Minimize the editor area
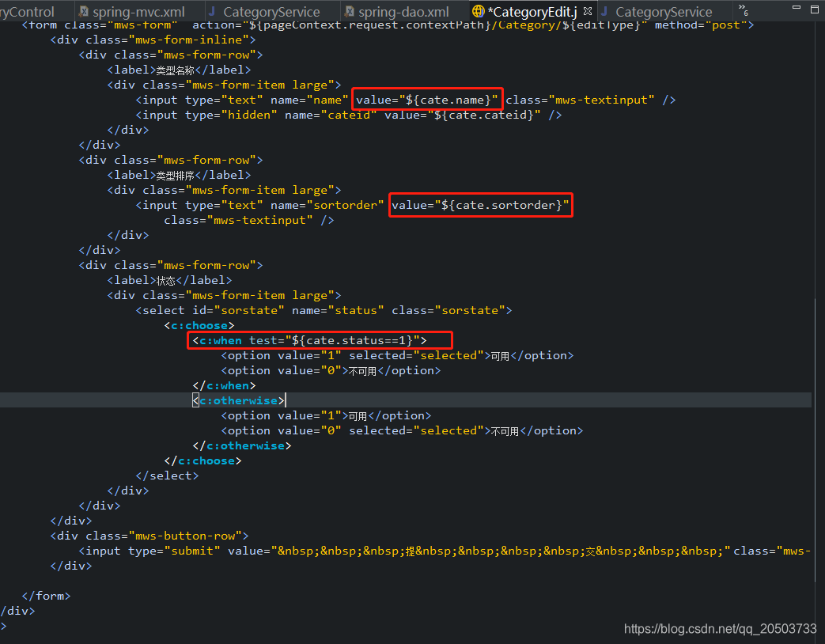The height and width of the screenshot is (644, 825). (797, 8)
